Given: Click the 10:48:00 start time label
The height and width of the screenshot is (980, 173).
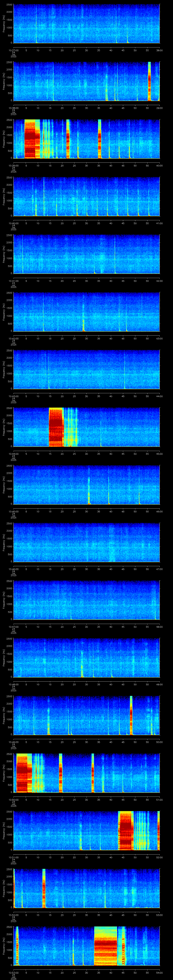Looking at the screenshot, I should point(13,684).
